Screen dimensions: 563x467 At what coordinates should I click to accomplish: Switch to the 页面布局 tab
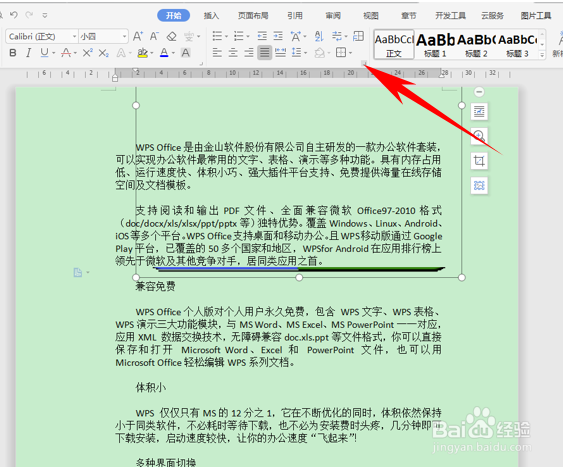point(253,15)
